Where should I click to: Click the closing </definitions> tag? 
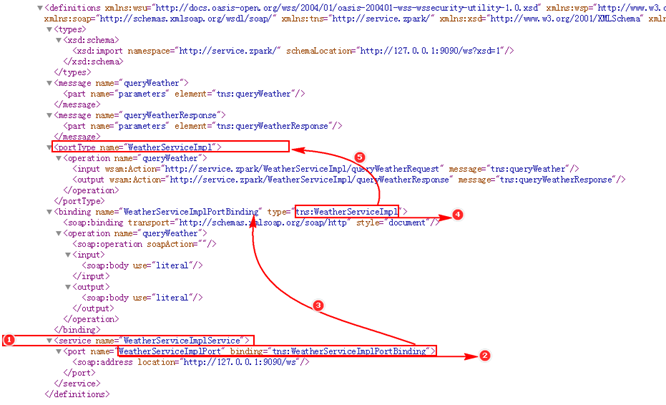click(x=77, y=394)
